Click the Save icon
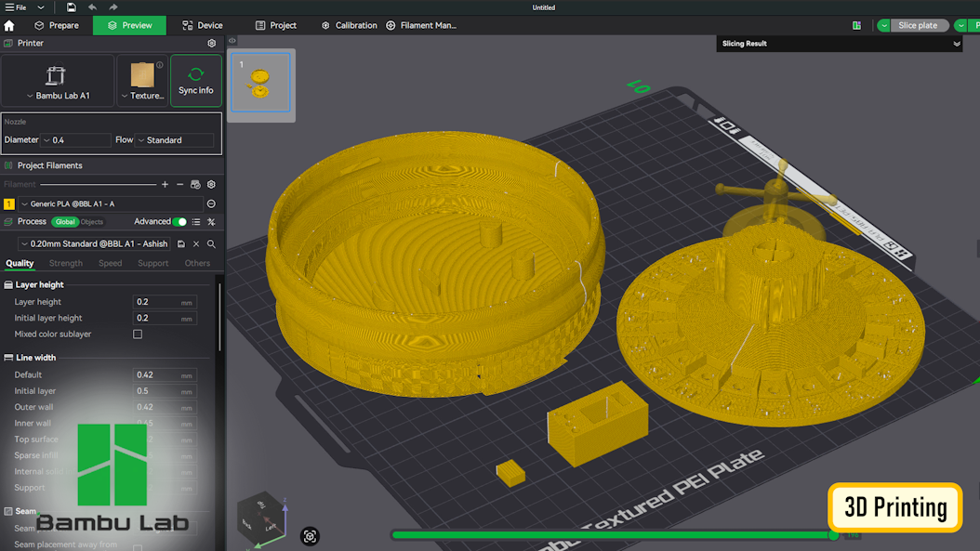 (72, 7)
